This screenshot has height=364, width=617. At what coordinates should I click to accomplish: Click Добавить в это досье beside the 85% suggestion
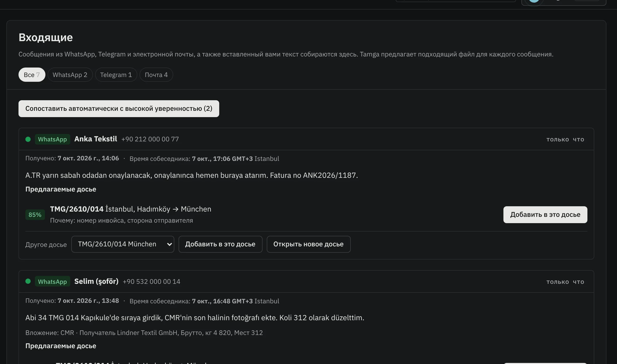pos(545,214)
